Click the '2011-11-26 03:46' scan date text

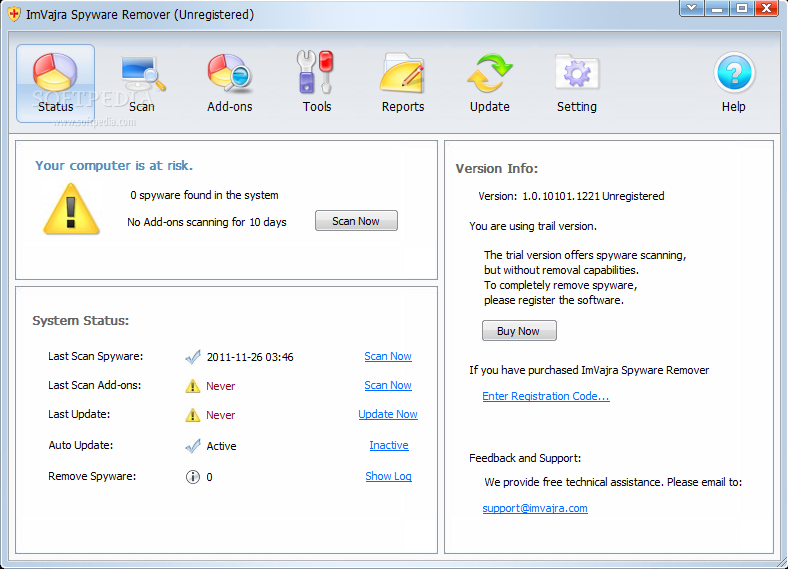tap(250, 357)
